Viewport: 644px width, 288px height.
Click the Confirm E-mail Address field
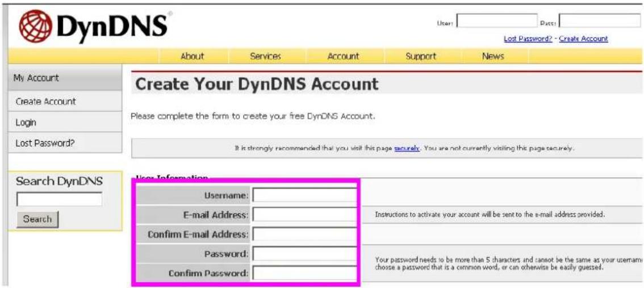[304, 234]
